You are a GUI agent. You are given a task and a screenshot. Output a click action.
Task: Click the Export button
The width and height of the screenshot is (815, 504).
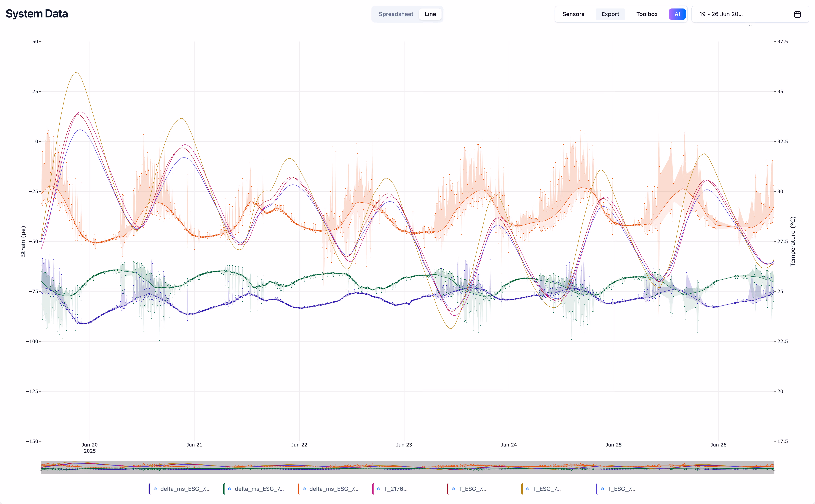pos(610,14)
